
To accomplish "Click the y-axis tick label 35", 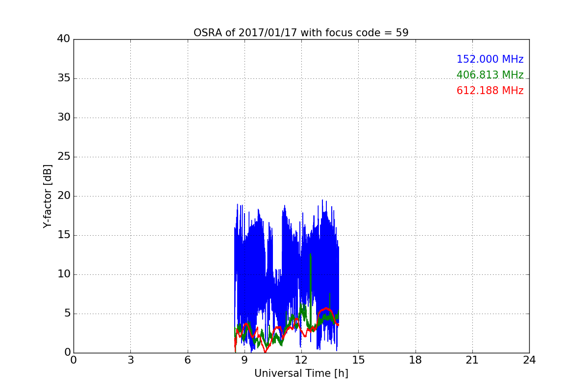I will (x=64, y=78).
